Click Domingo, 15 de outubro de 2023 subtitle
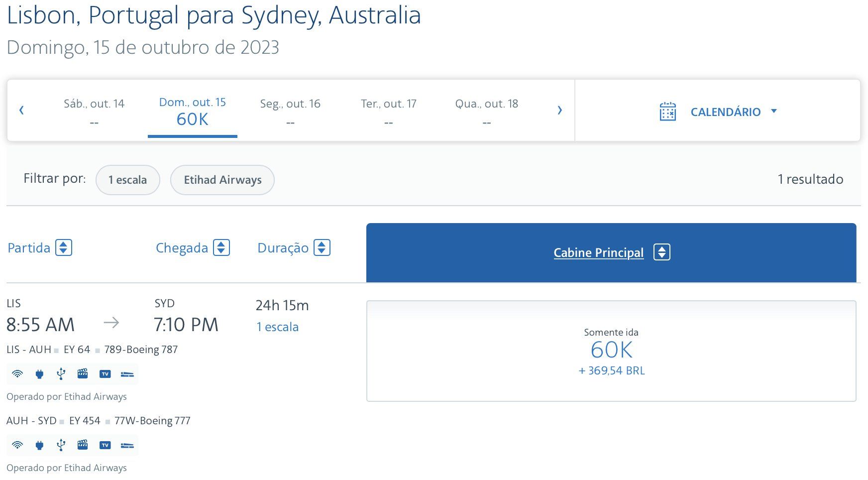 143,47
